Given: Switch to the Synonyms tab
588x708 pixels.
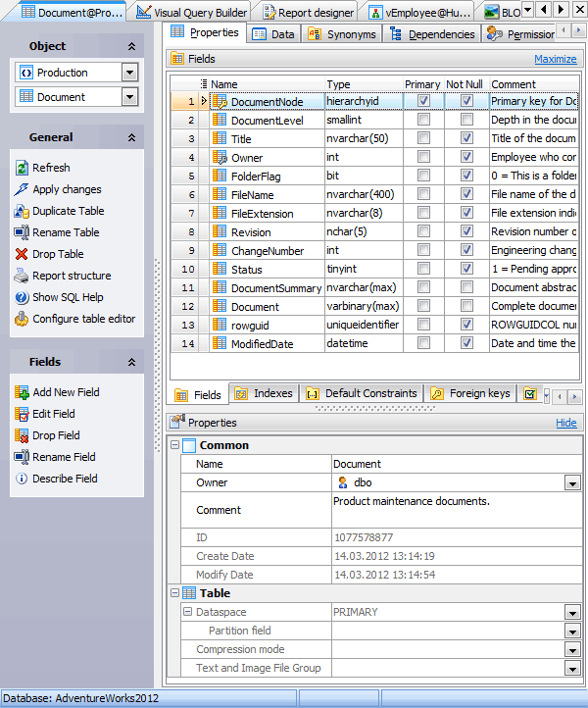Looking at the screenshot, I should 342,34.
